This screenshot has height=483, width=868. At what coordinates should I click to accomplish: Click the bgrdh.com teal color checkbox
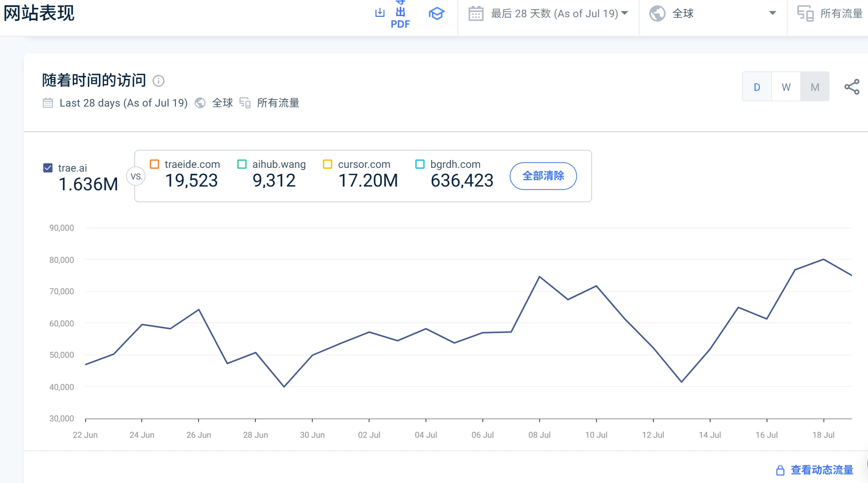coord(420,164)
